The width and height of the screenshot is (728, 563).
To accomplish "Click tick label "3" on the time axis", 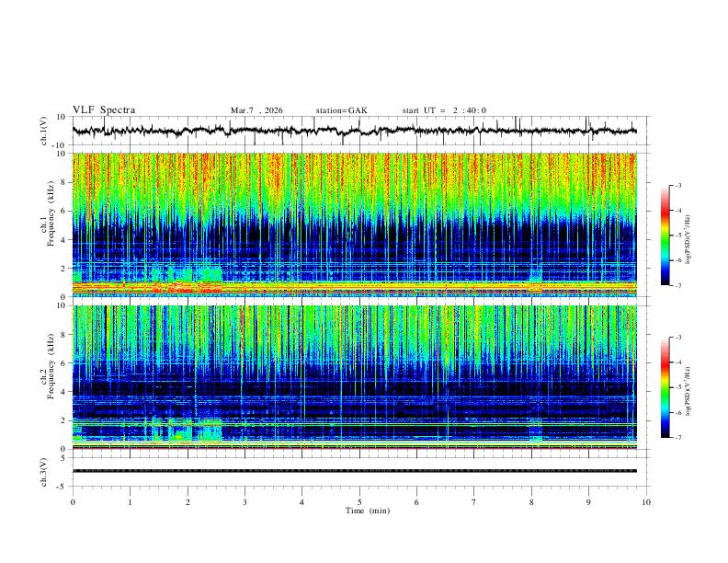I will click(x=245, y=502).
